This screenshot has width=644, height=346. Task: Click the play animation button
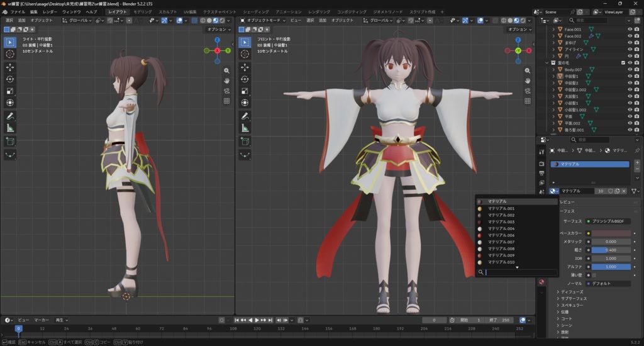(257, 320)
